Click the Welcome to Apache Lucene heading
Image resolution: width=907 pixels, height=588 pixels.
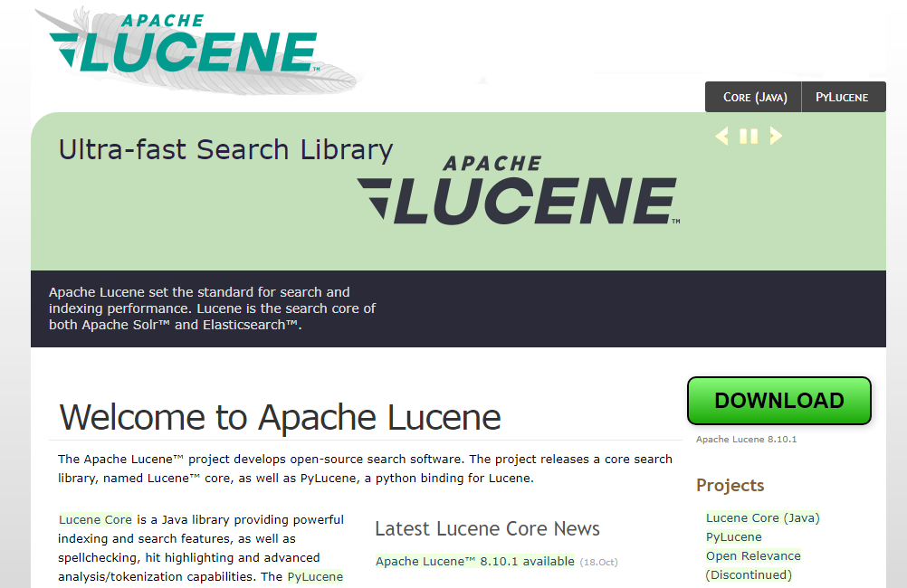tap(280, 417)
